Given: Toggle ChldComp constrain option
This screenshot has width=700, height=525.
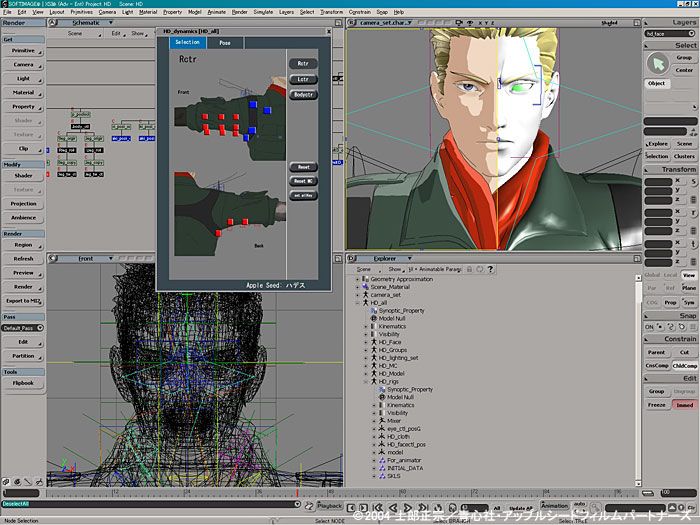Looking at the screenshot, I should coord(684,366).
